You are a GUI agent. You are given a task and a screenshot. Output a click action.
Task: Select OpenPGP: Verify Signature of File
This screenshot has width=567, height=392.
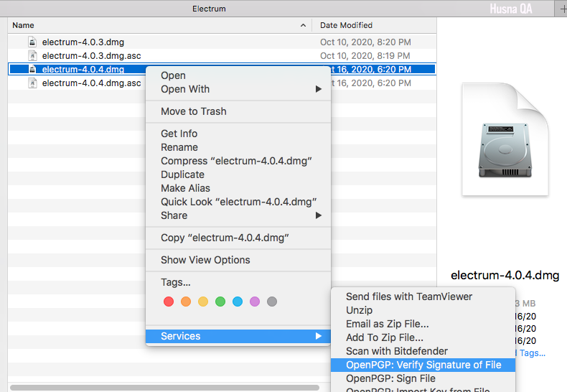point(423,365)
